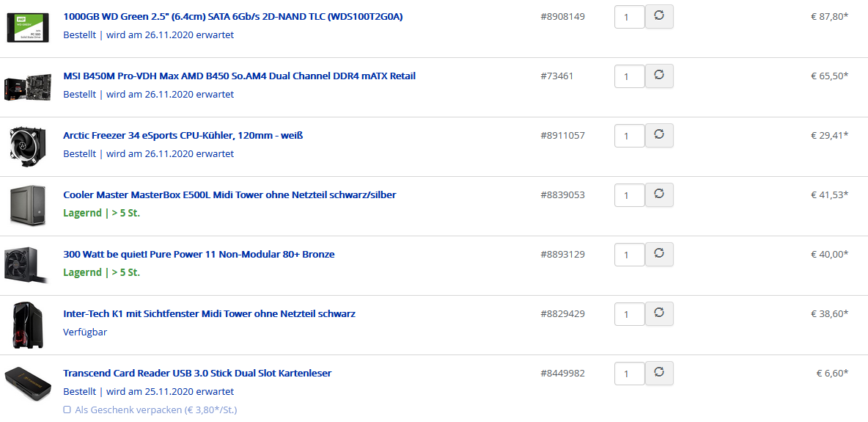Open MSI B450M Pro-VDH Max link

[239, 76]
